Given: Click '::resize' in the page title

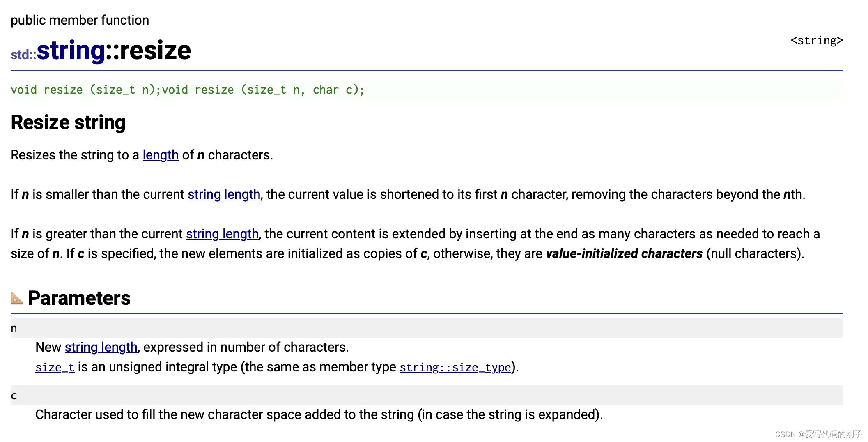Looking at the screenshot, I should pos(148,51).
